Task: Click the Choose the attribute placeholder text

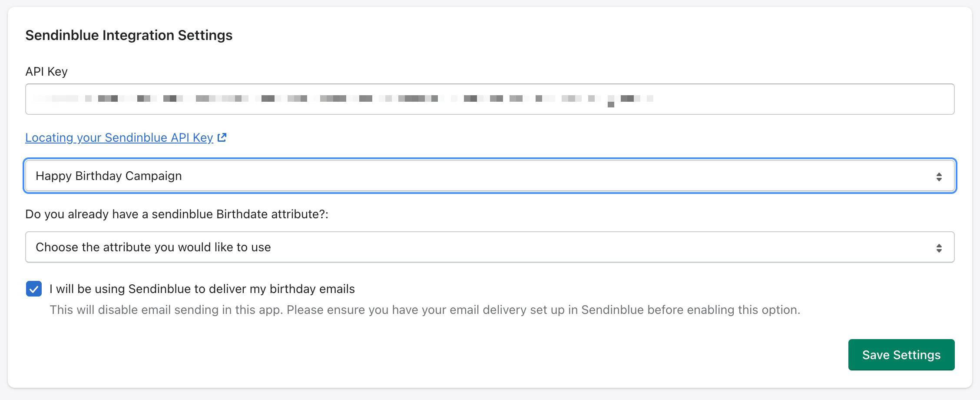Action: pos(153,247)
